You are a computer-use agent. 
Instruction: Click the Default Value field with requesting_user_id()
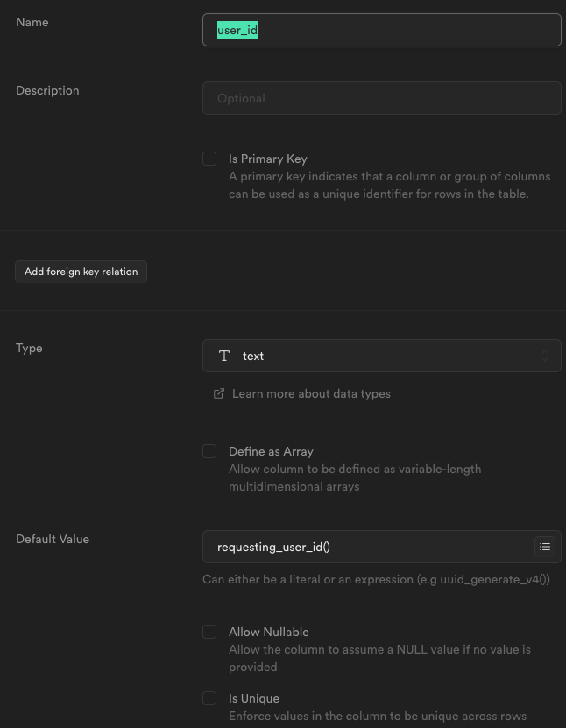(368, 547)
